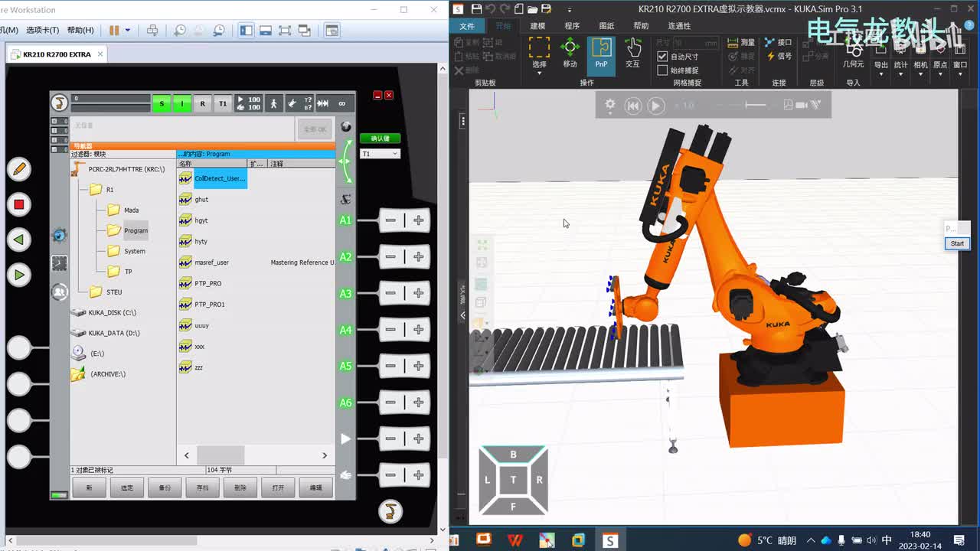Toggle the green confirm-key enabling button
The height and width of the screenshot is (551, 980).
coord(381,139)
